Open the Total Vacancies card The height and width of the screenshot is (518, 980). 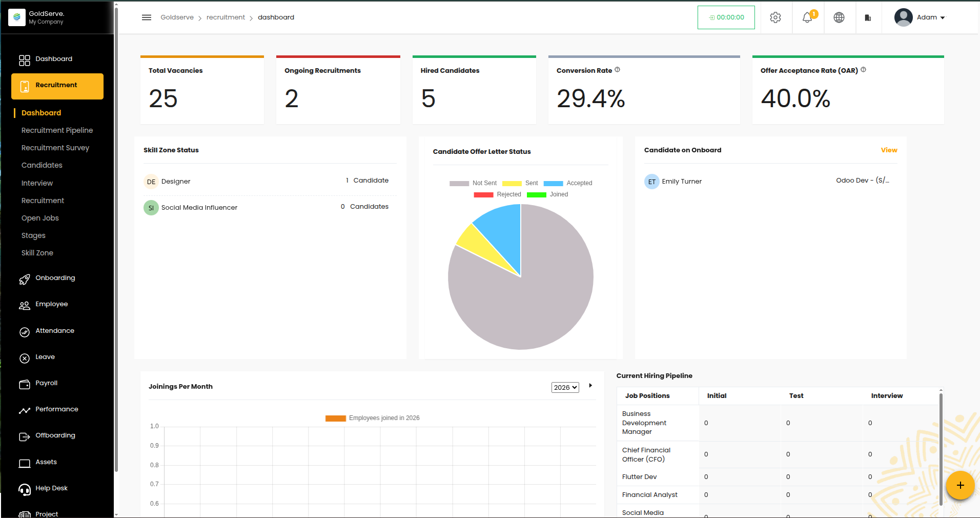(x=202, y=90)
